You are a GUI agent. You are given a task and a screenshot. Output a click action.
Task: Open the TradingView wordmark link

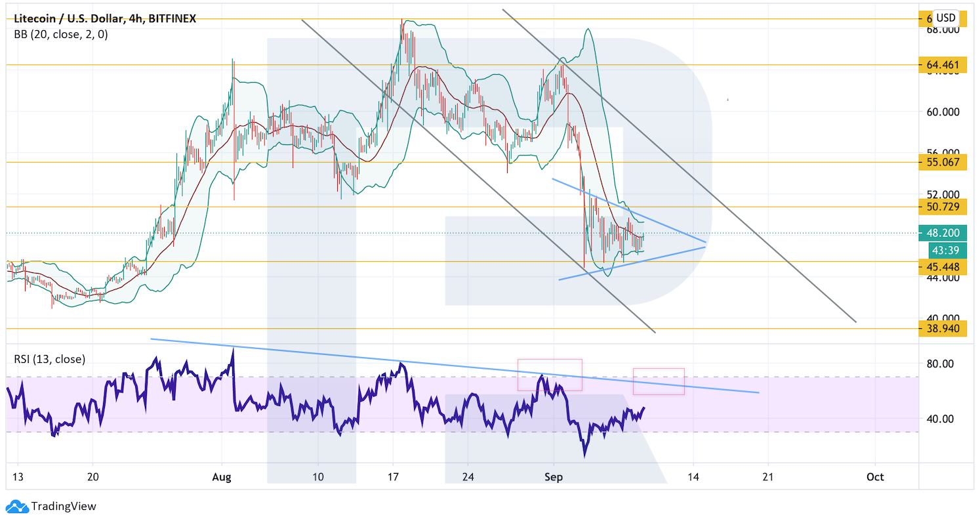click(64, 506)
